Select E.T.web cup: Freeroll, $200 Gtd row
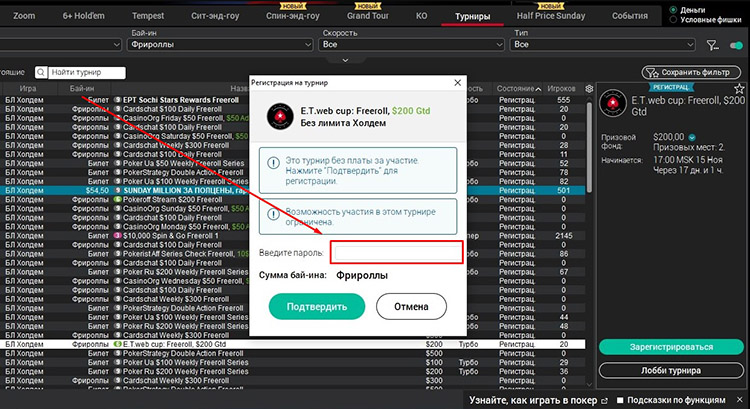The height and width of the screenshot is (409, 750). [292, 344]
